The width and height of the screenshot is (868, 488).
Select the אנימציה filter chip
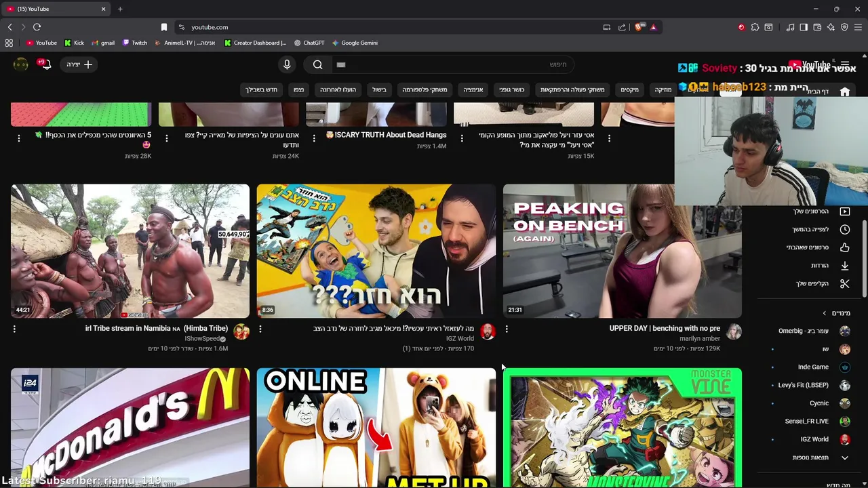point(473,89)
